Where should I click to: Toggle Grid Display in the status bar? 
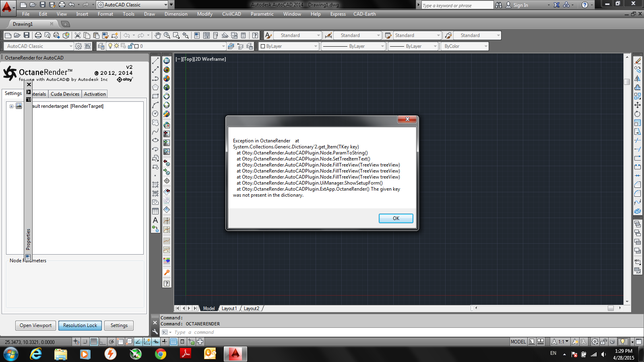point(94,341)
